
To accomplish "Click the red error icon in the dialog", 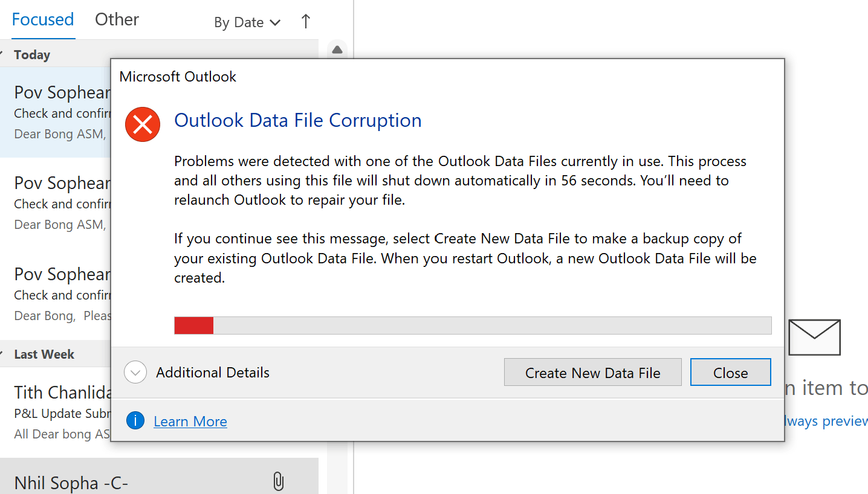I will [x=143, y=124].
